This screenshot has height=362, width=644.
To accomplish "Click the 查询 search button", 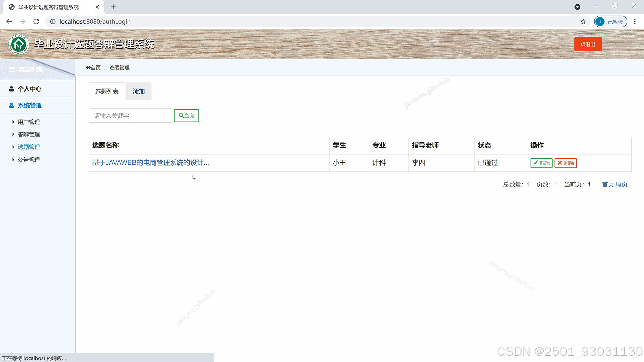I will [x=186, y=116].
